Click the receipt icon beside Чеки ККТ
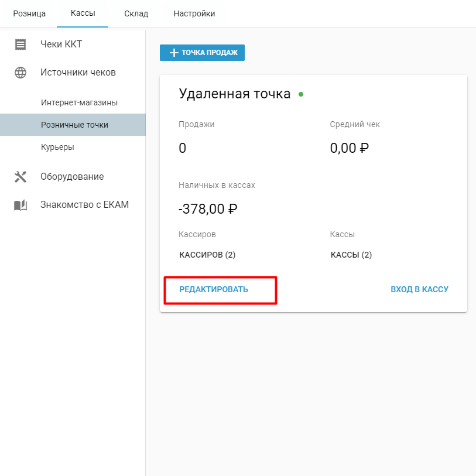 click(20, 44)
